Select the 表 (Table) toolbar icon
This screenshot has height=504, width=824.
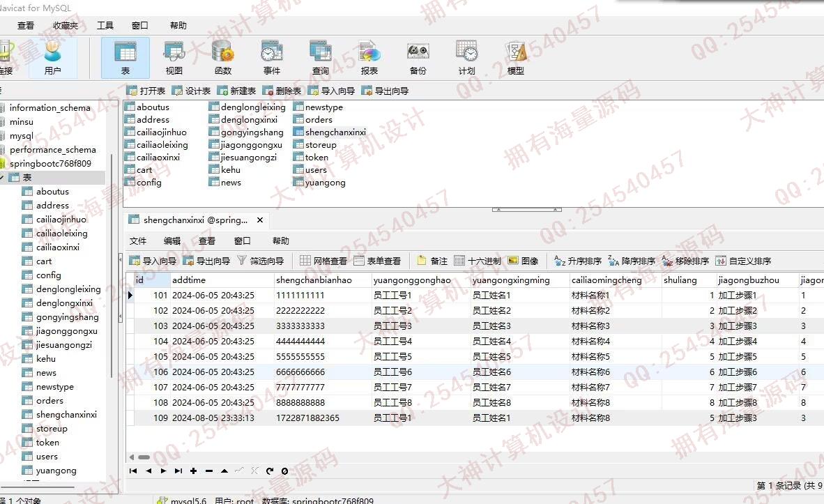pyautogui.click(x=125, y=57)
